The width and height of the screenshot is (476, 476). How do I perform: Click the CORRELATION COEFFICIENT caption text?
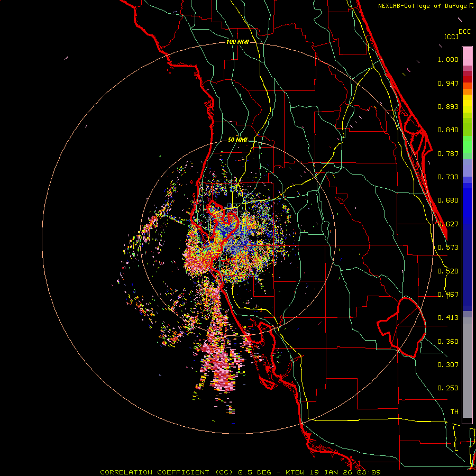(x=156, y=472)
